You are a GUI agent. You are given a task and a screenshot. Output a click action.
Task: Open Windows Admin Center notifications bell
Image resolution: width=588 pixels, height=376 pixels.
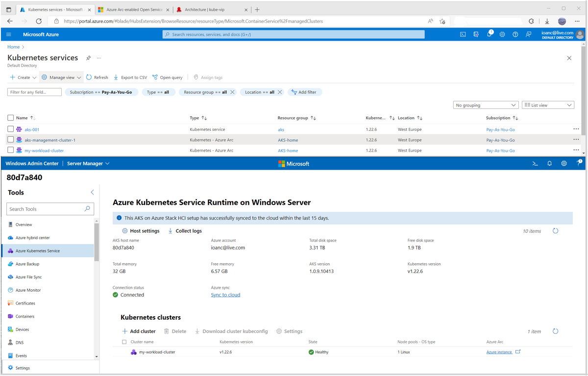pyautogui.click(x=550, y=164)
